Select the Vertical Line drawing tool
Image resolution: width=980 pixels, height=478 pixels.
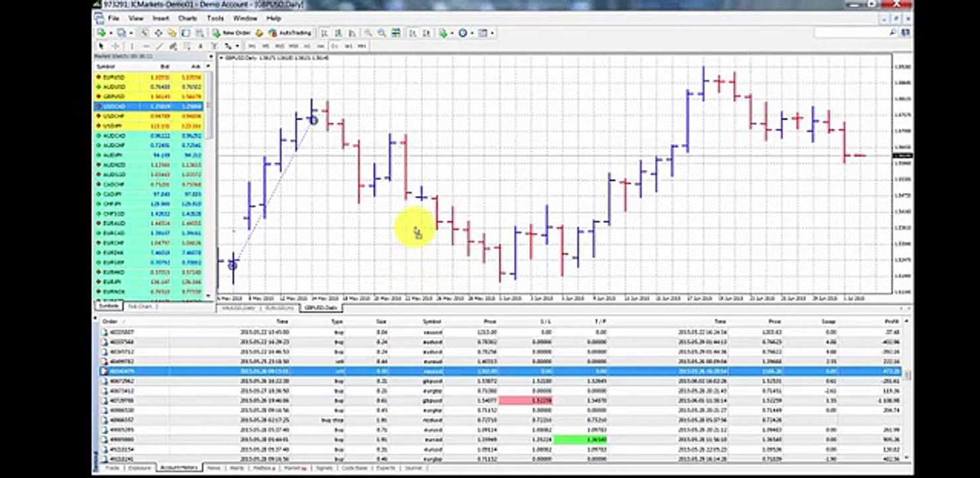[x=132, y=46]
